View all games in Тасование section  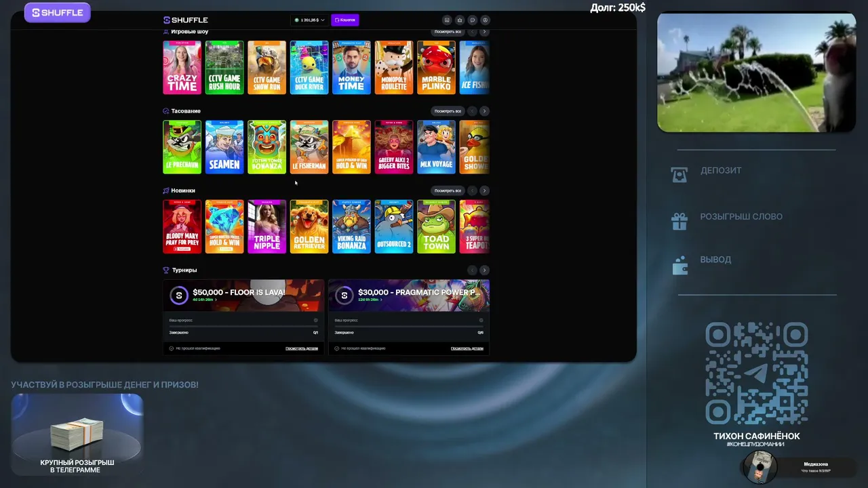click(x=448, y=111)
